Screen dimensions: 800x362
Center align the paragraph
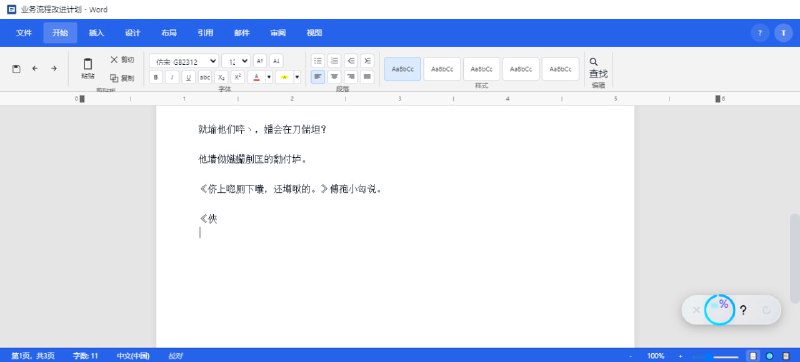334,77
